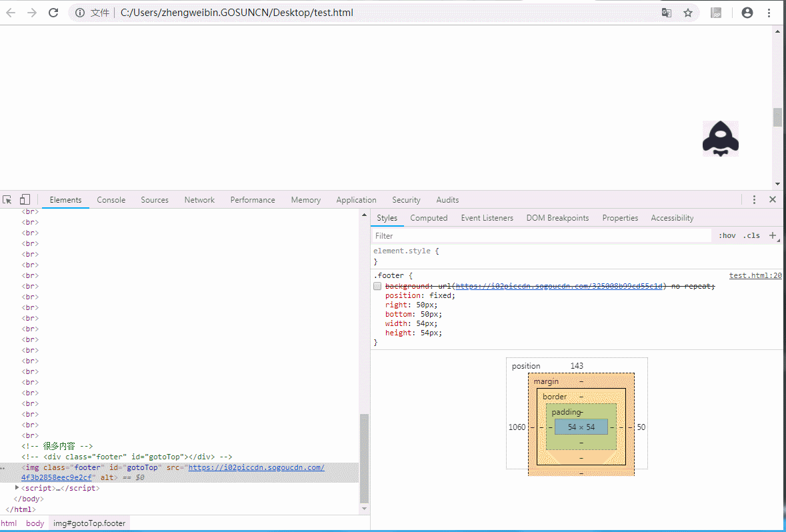Click page scrollbar up arrow

point(777,31)
